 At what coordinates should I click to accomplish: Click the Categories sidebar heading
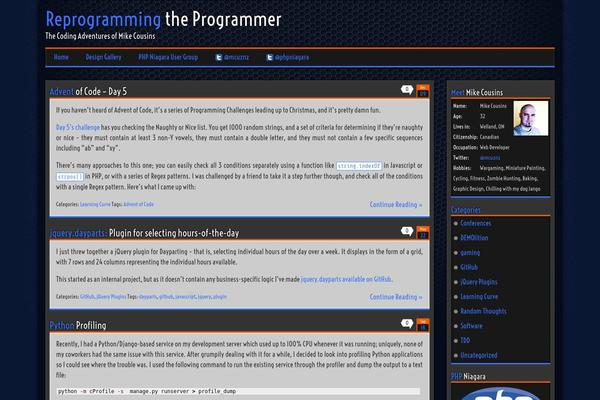[466, 210]
